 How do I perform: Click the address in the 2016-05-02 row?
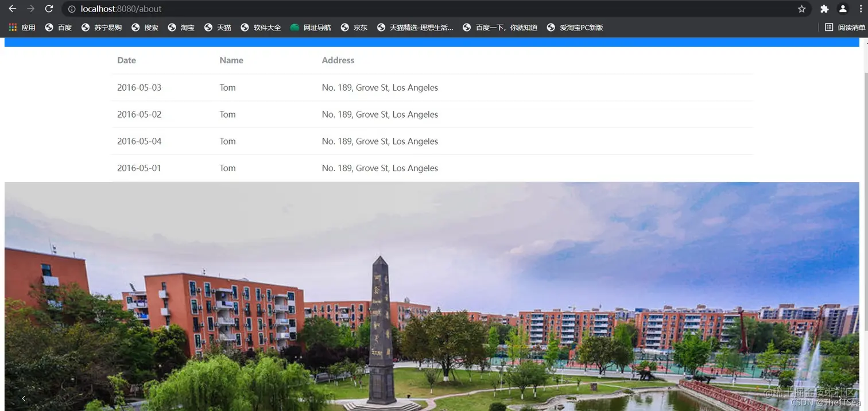380,114
